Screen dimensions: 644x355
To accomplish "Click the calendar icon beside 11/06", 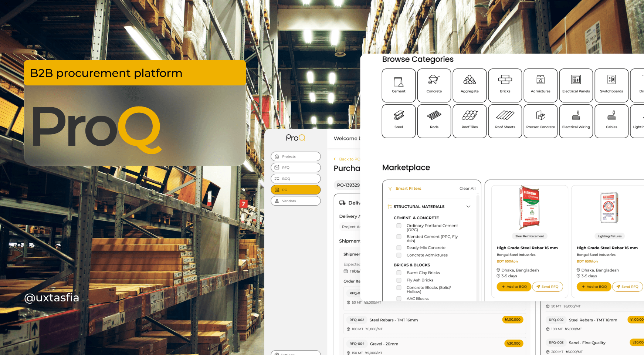I will click(346, 271).
